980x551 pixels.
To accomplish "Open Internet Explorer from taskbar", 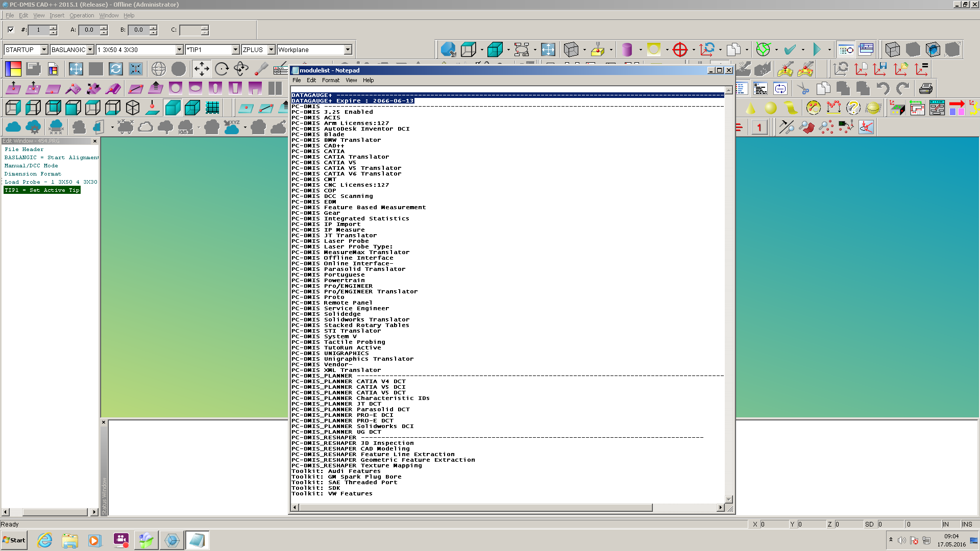I will coord(45,540).
